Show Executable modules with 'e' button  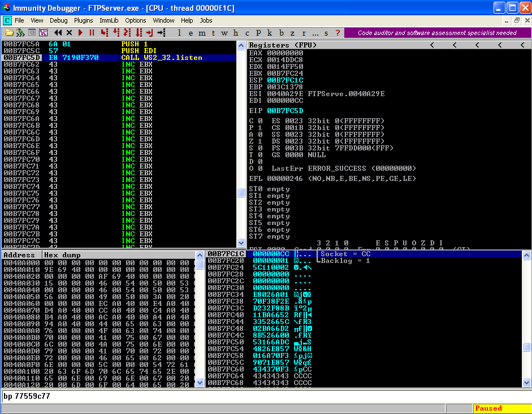click(x=191, y=33)
